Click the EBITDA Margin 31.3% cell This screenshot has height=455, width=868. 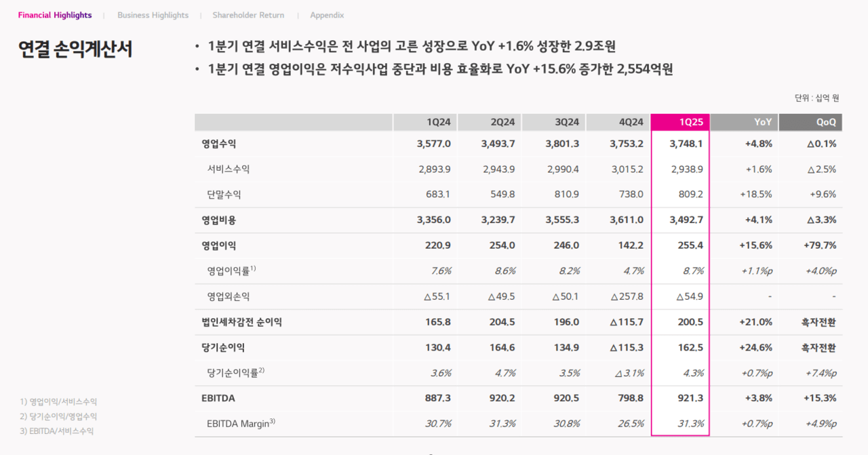click(691, 423)
